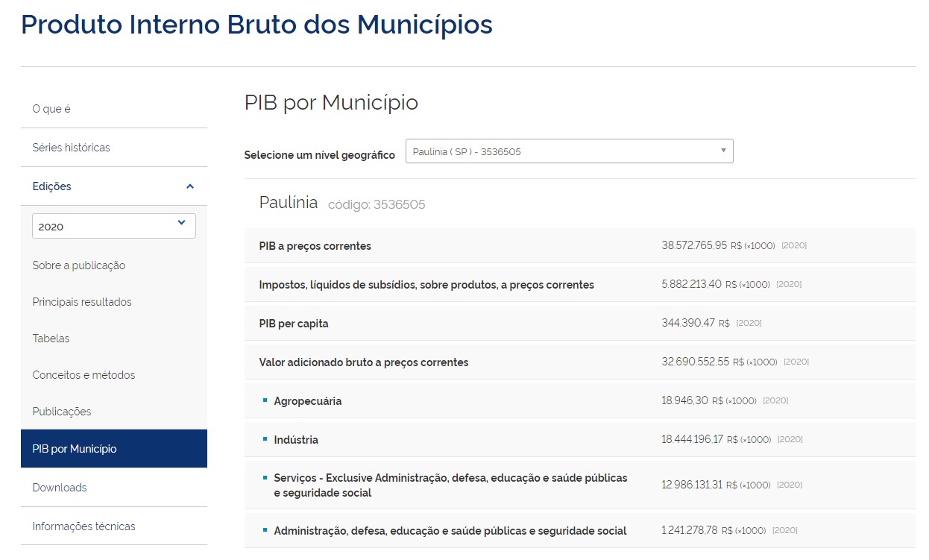Open 'Conceitos e métodos' sidebar entry
Image resolution: width=929 pixels, height=560 pixels.
tap(84, 375)
